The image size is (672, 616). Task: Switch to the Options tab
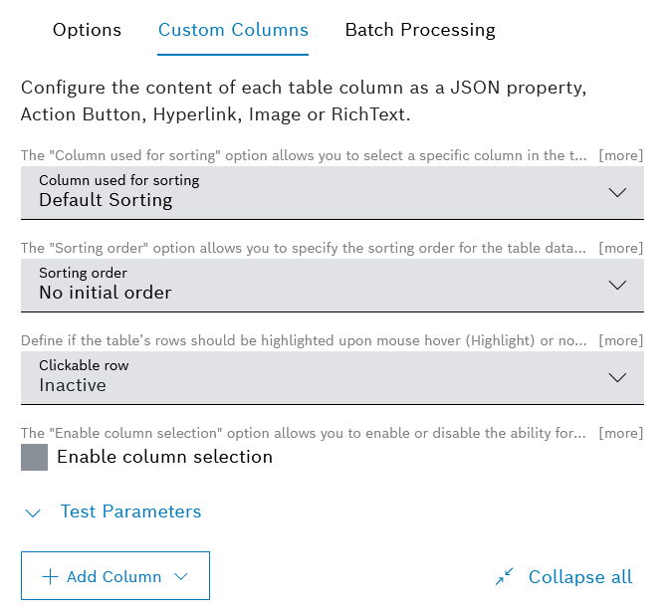point(87,30)
